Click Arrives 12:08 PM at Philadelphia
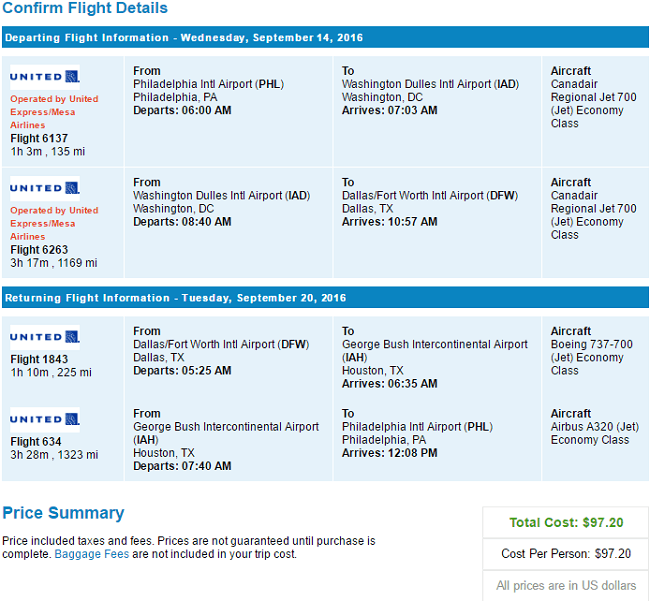 [x=389, y=453]
